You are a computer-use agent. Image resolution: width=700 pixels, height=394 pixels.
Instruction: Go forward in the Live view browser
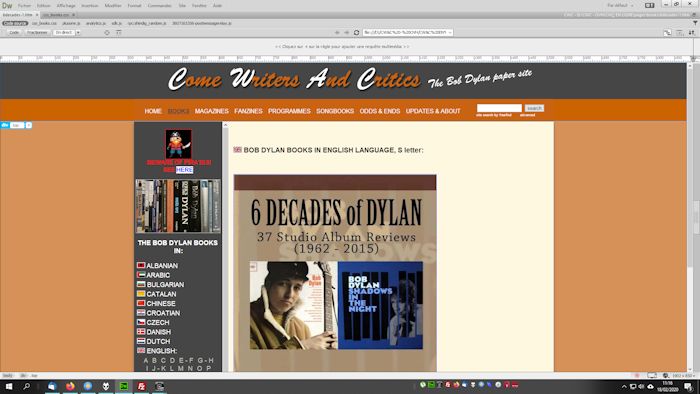click(x=346, y=33)
